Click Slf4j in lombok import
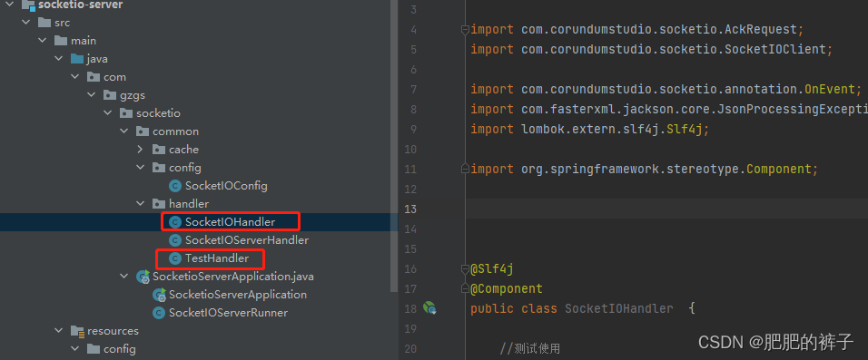This screenshot has width=868, height=360. [x=684, y=129]
